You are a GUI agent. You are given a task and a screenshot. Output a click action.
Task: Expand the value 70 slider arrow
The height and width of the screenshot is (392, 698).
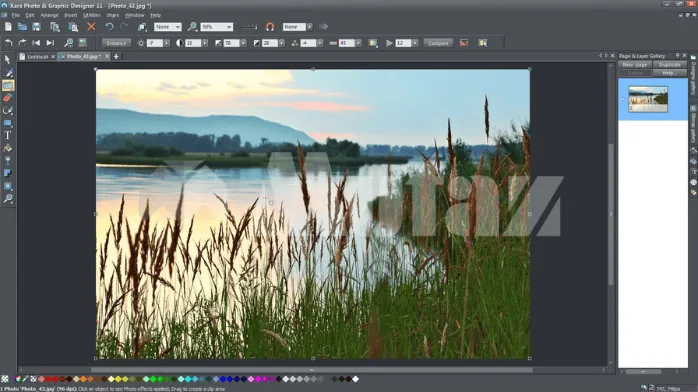[x=243, y=43]
